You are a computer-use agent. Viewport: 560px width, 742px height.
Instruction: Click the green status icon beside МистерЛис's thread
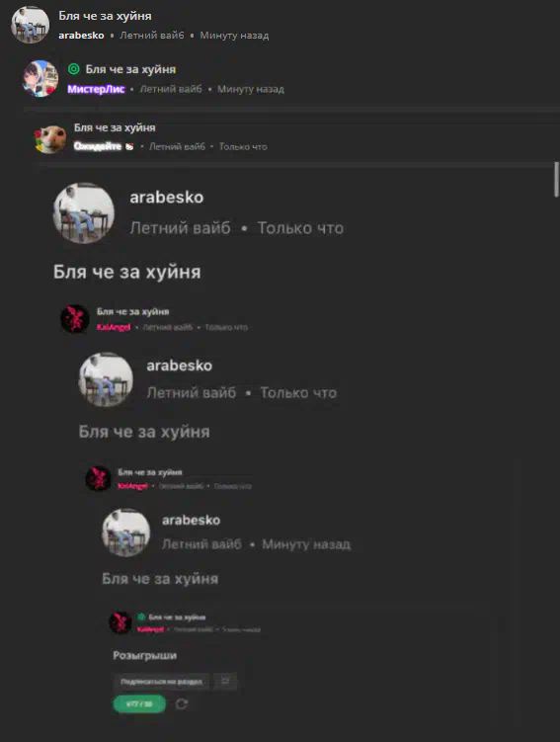pyautogui.click(x=74, y=69)
